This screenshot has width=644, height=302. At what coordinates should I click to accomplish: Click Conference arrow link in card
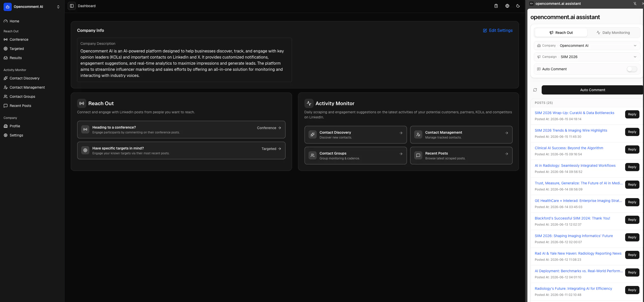(x=269, y=128)
